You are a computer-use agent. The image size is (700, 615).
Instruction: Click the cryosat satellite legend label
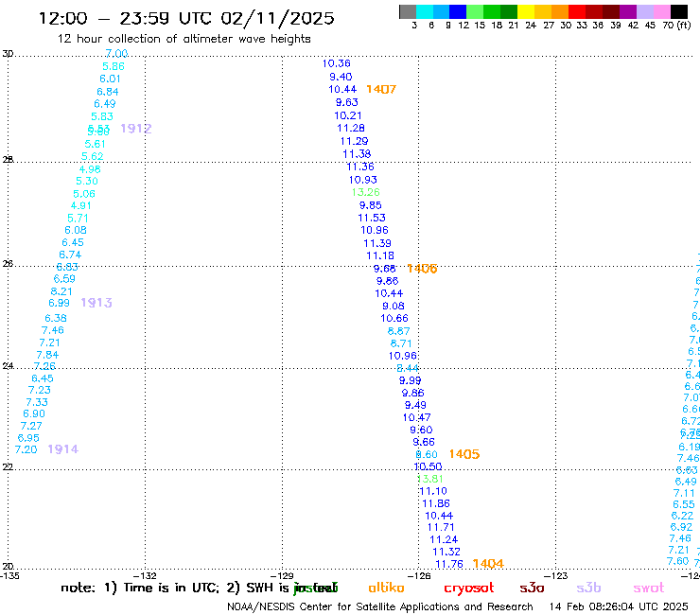pos(469,589)
